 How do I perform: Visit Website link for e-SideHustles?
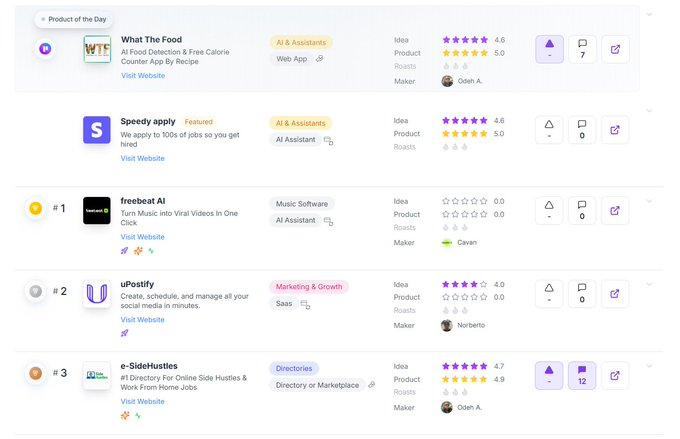[x=142, y=401]
